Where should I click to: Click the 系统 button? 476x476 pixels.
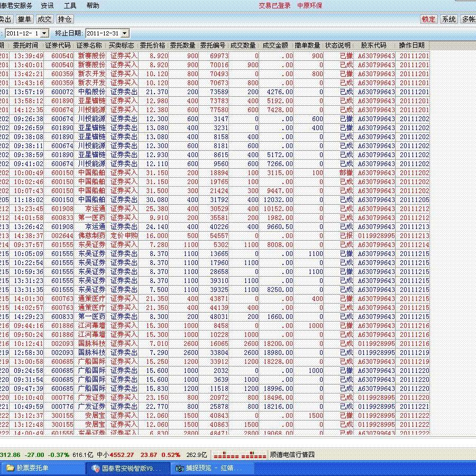[448, 20]
